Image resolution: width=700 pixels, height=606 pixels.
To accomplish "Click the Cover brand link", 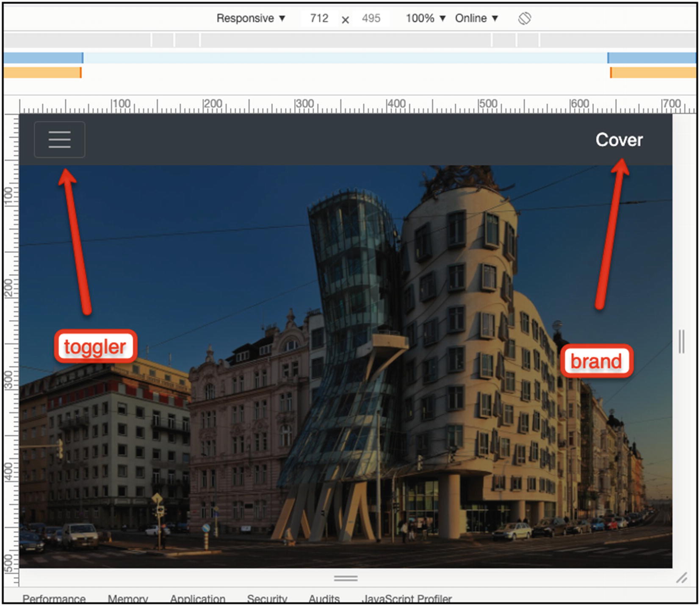I will click(619, 140).
